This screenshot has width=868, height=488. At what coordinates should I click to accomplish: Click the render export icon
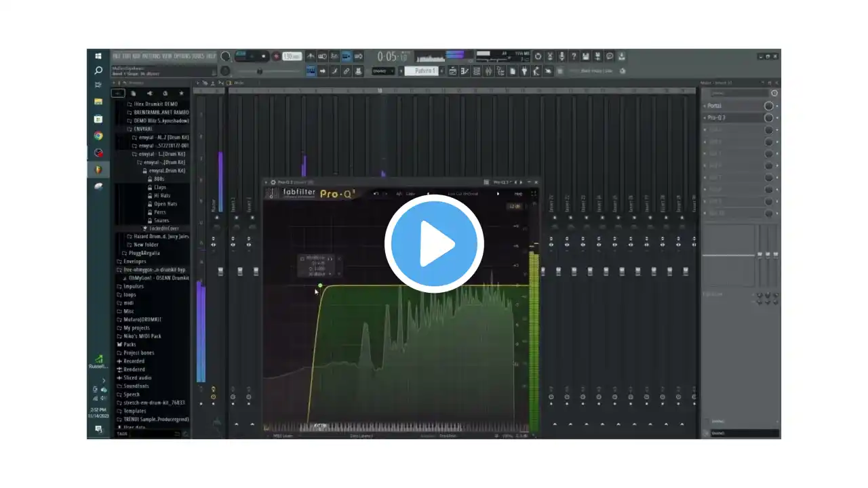[598, 56]
